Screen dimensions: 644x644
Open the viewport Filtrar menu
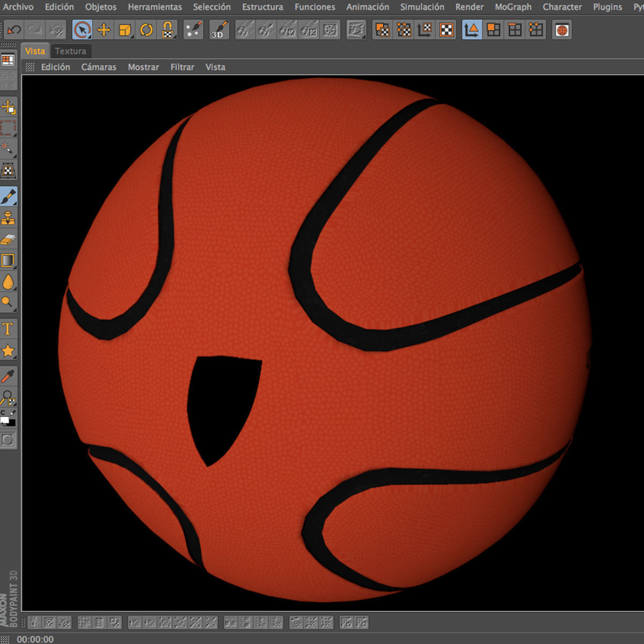click(182, 67)
